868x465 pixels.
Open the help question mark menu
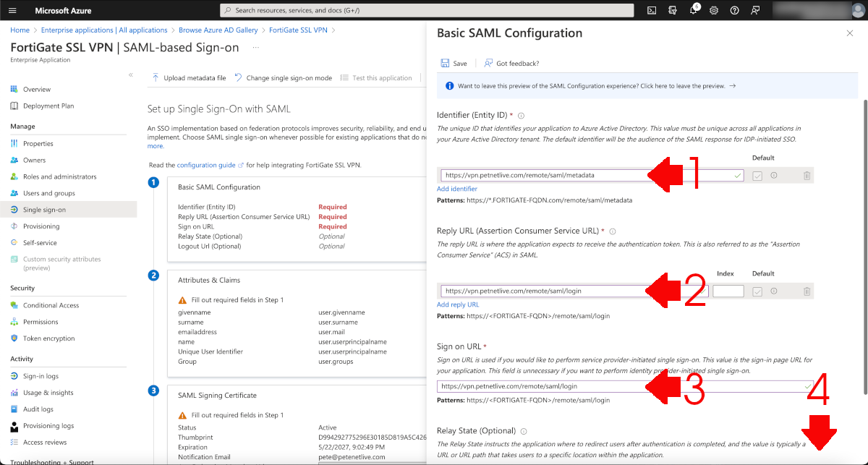734,10
